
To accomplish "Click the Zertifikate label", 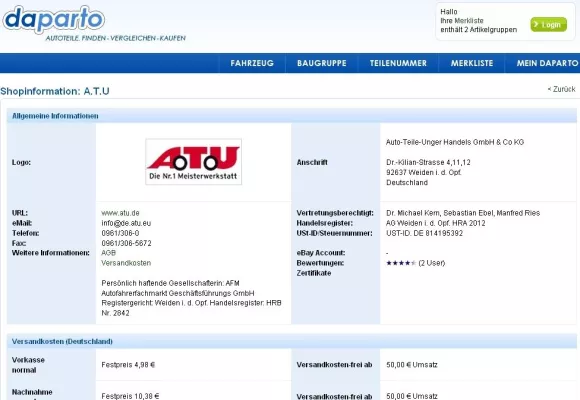I will pos(314,273).
